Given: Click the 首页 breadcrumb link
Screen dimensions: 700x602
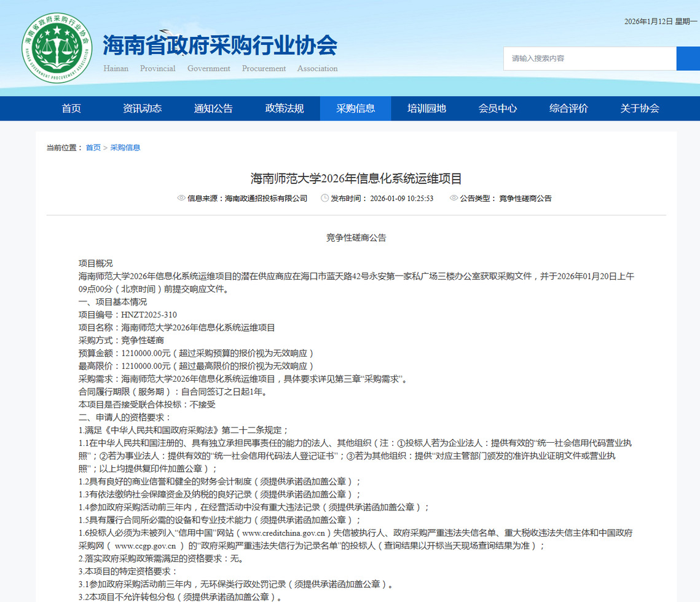Looking at the screenshot, I should 93,148.
